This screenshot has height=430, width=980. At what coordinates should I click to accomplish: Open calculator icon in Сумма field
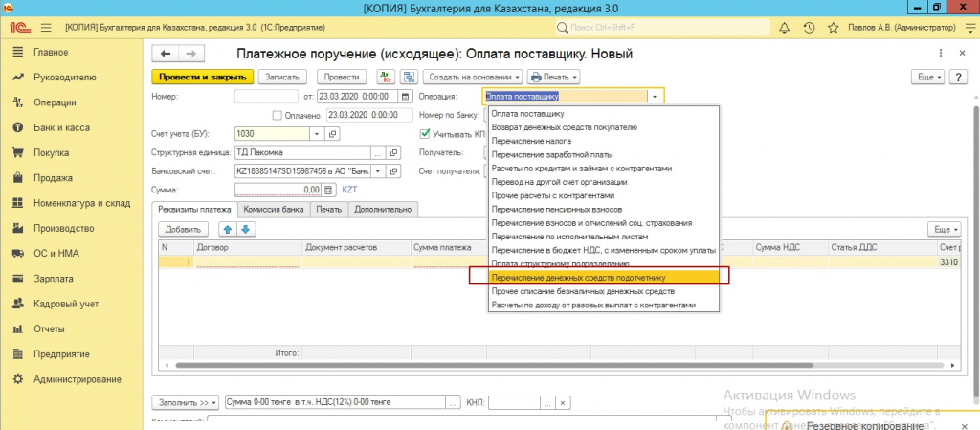tap(327, 190)
